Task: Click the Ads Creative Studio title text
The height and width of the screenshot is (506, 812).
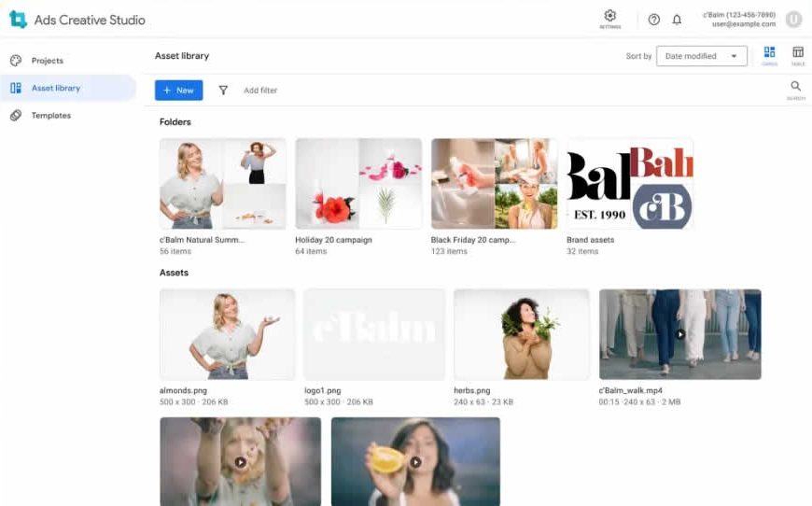Action: pyautogui.click(x=90, y=21)
